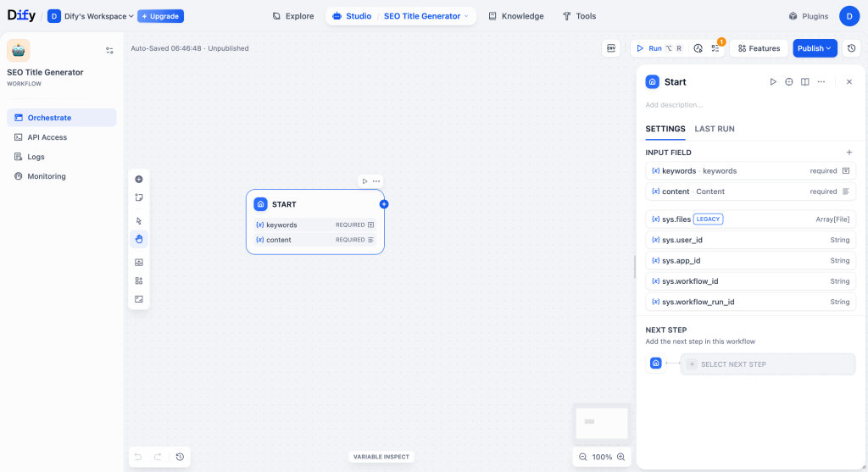
Task: Click the Upgrade button
Action: click(x=160, y=16)
